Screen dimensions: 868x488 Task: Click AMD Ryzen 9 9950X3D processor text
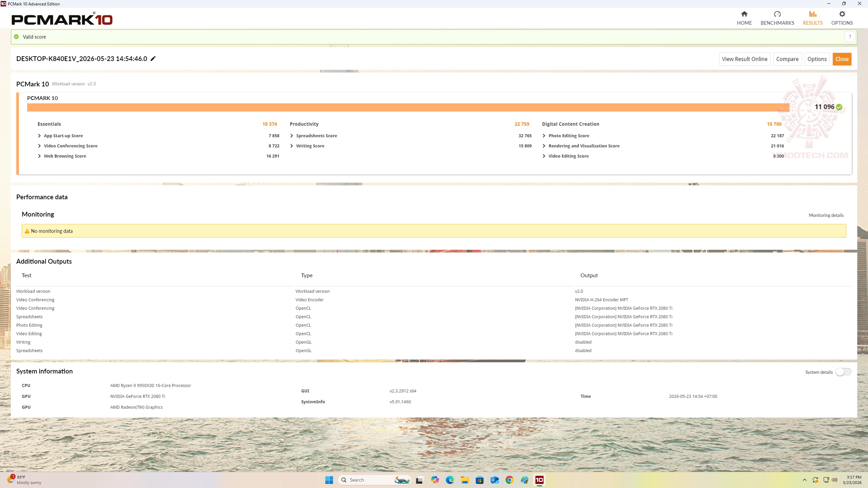coord(151,385)
